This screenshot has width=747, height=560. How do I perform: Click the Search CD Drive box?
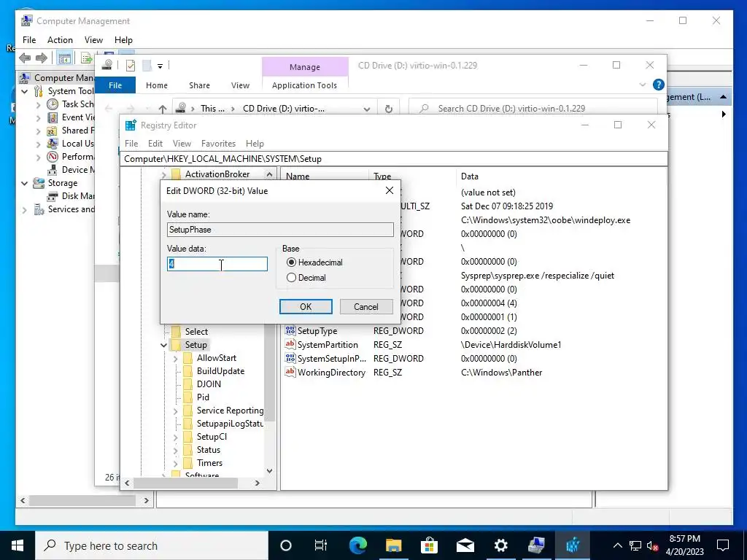pos(533,109)
